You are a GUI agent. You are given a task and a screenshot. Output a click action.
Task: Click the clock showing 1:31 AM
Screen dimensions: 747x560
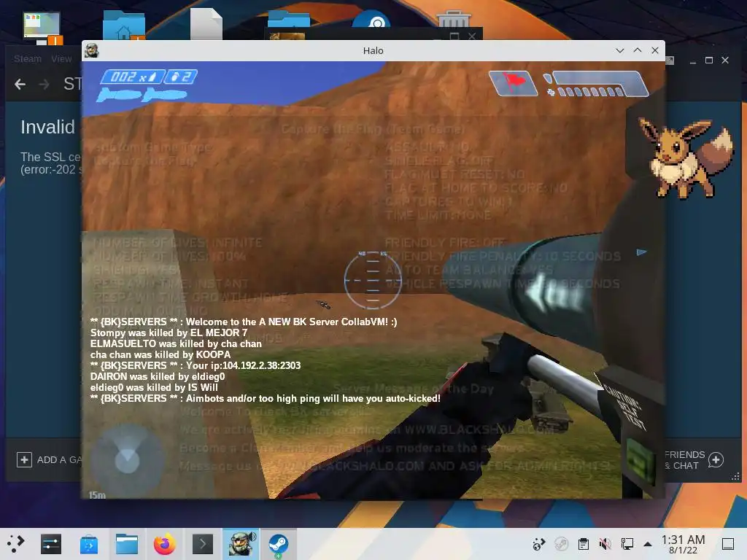(x=683, y=544)
